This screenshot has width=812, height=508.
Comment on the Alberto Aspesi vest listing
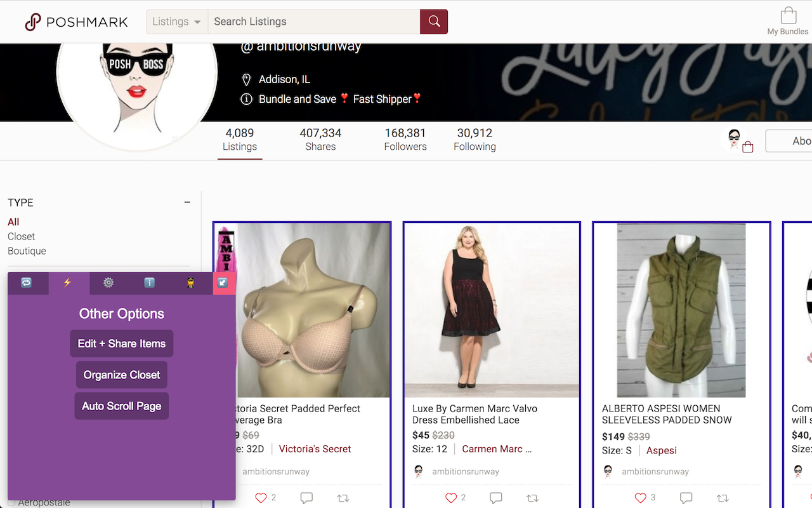pyautogui.click(x=686, y=498)
